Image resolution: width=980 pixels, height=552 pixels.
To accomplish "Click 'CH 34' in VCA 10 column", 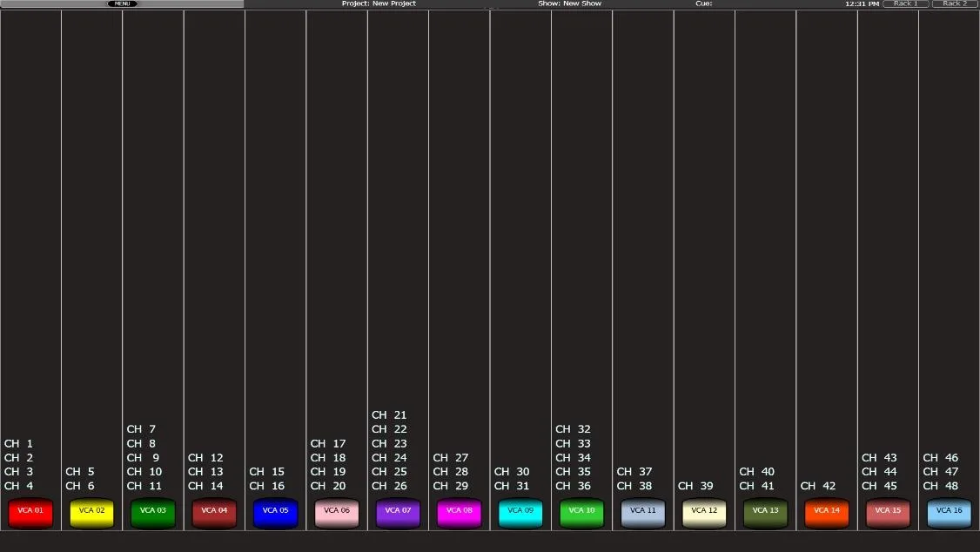I will [x=574, y=458].
